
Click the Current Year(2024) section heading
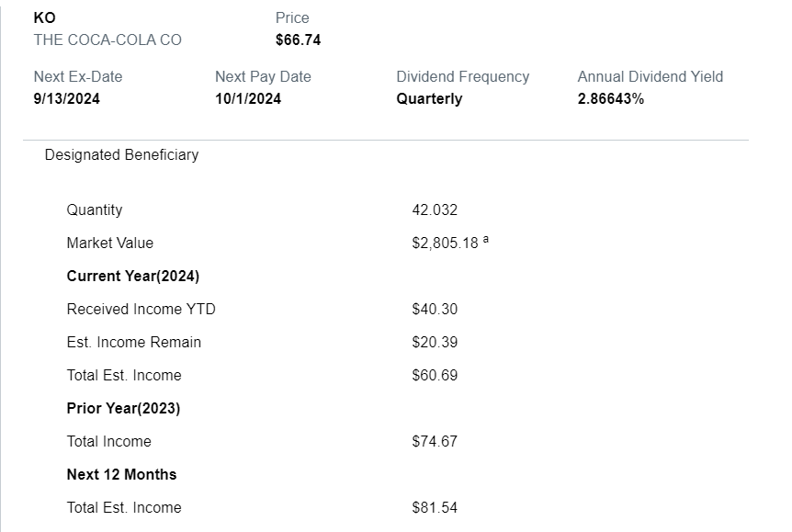pos(133,276)
